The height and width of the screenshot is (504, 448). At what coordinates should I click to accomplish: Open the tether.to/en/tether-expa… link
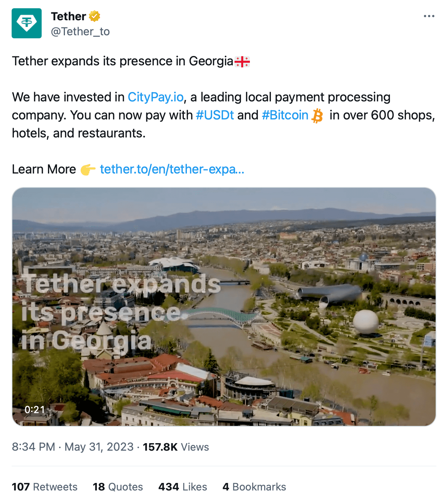coord(172,169)
